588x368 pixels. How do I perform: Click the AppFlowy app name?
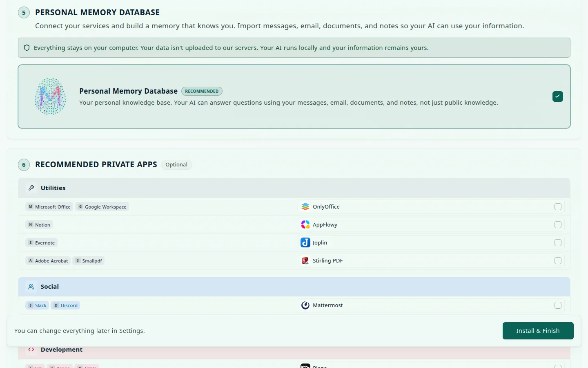coord(325,225)
